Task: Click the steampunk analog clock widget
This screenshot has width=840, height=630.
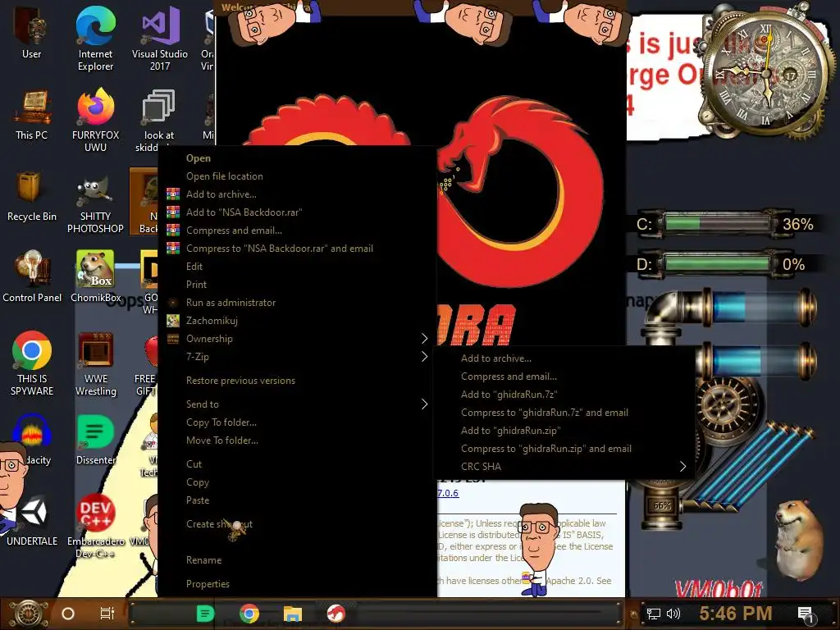Action: [766, 72]
